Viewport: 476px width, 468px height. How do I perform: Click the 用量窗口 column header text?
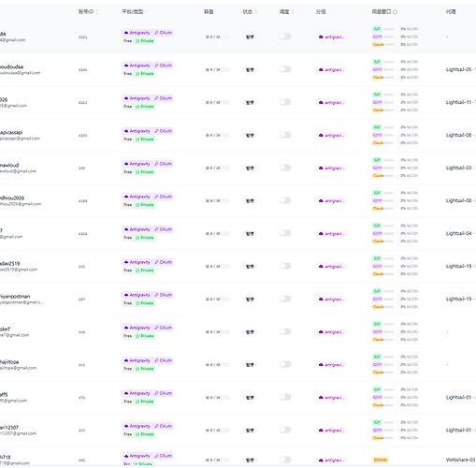[382, 12]
